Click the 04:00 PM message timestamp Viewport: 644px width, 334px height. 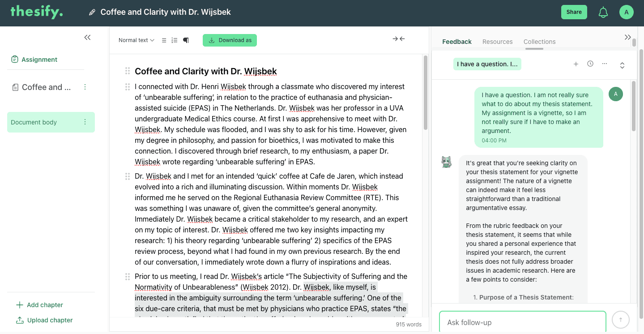(494, 141)
